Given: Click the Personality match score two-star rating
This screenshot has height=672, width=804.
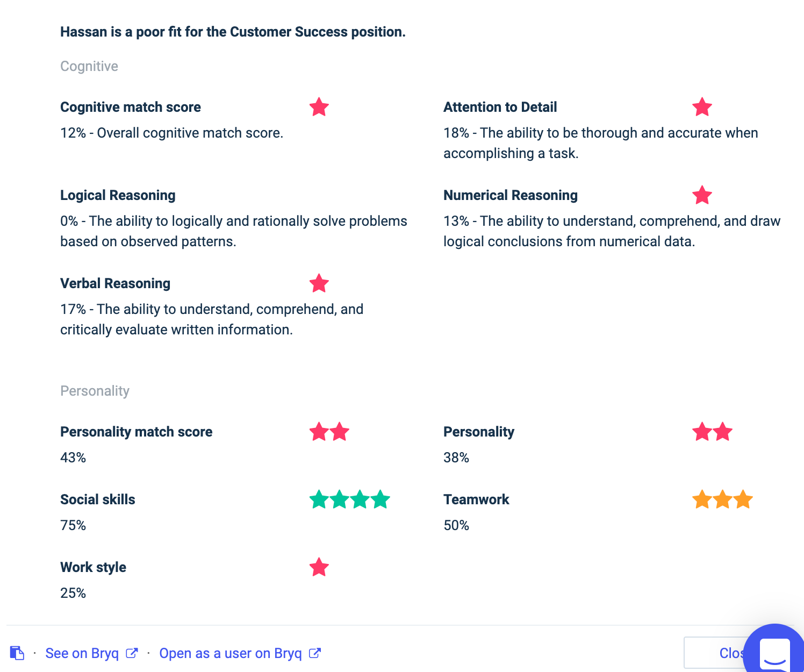Looking at the screenshot, I should pos(329,432).
